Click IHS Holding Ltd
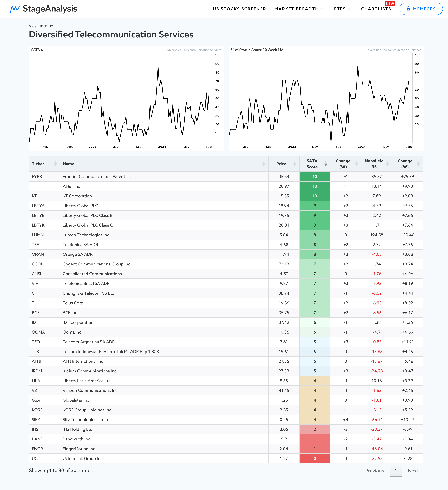 (x=77, y=429)
